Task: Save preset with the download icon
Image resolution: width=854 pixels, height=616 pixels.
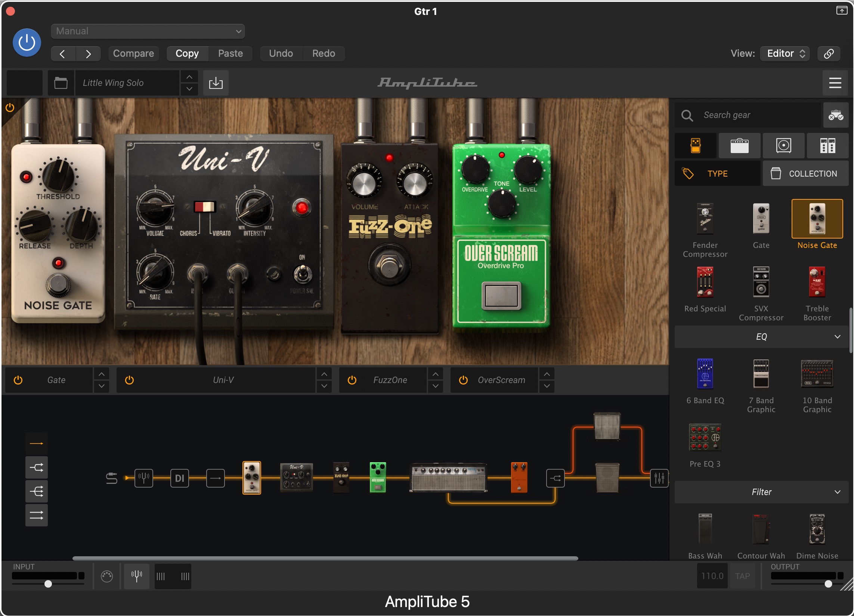Action: coord(216,83)
